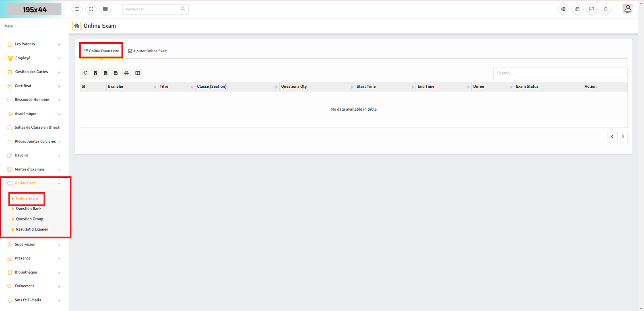Open Question Bank submenu link
Viewport: 644px width, 311px height.
[x=29, y=209]
